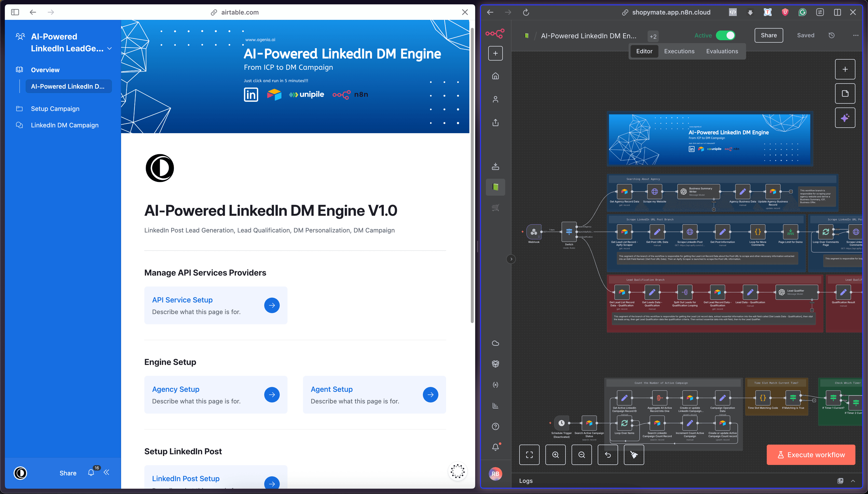
Task: Select AI-Powered LinkedIn D... page item
Action: click(68, 86)
